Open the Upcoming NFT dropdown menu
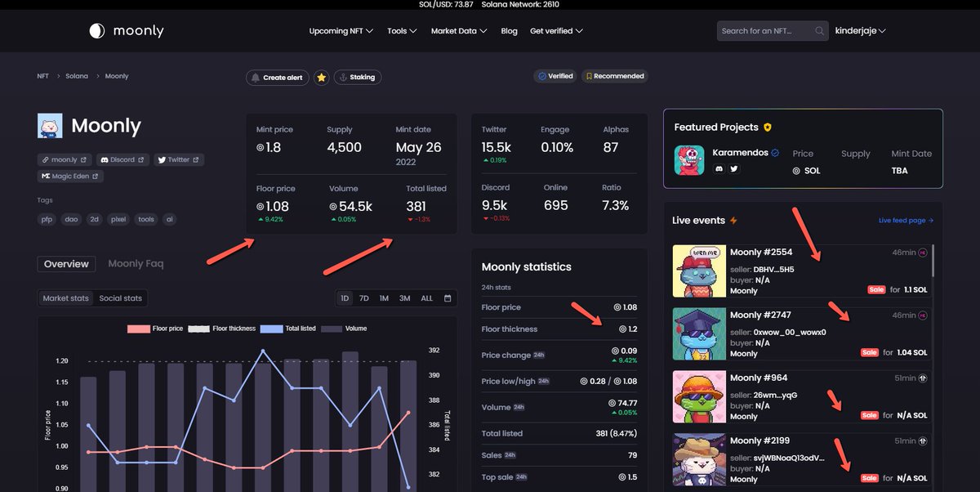Viewport: 980px width, 492px height. (341, 31)
